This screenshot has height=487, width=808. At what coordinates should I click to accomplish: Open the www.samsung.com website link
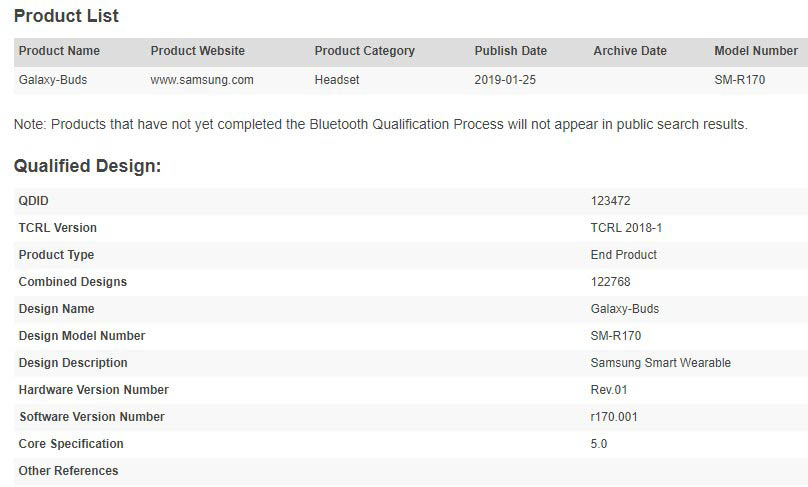[x=201, y=79]
